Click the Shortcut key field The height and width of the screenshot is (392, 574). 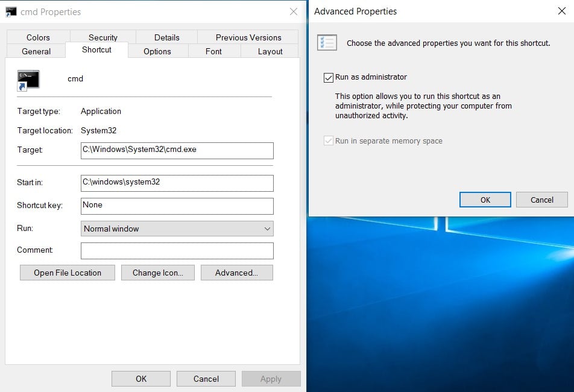pos(177,206)
